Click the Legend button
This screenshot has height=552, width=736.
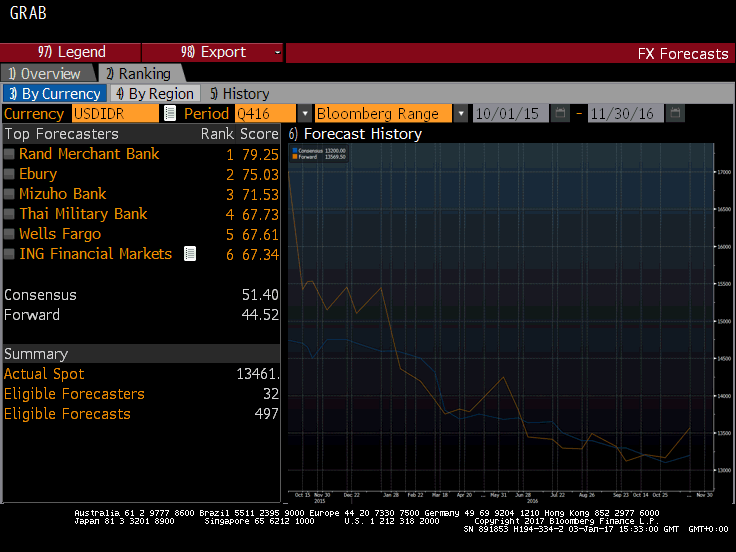[71, 52]
